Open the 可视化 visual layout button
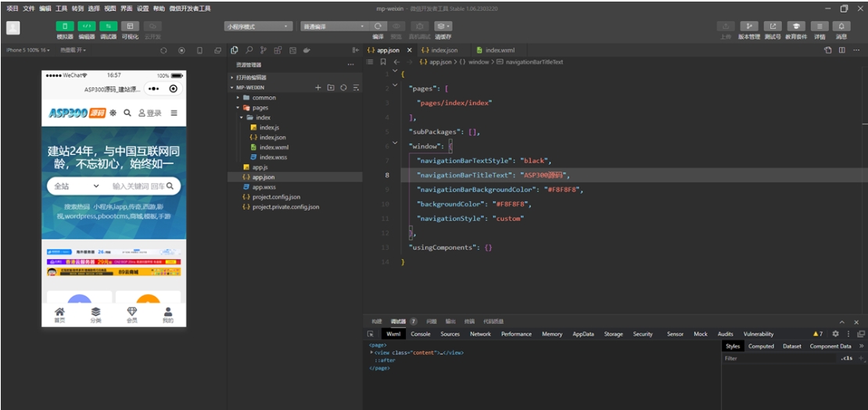This screenshot has width=868, height=410. pos(130,26)
